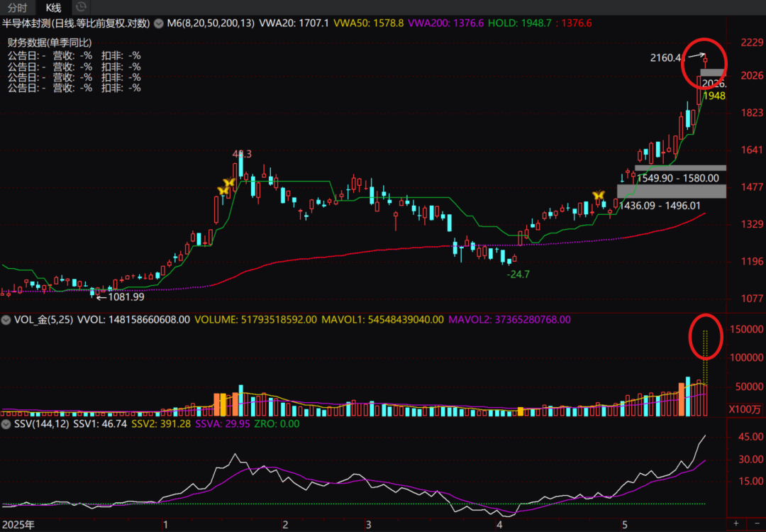Open the SSV indicator dropdown arrow
This screenshot has height=532, width=766.
pyautogui.click(x=6, y=424)
